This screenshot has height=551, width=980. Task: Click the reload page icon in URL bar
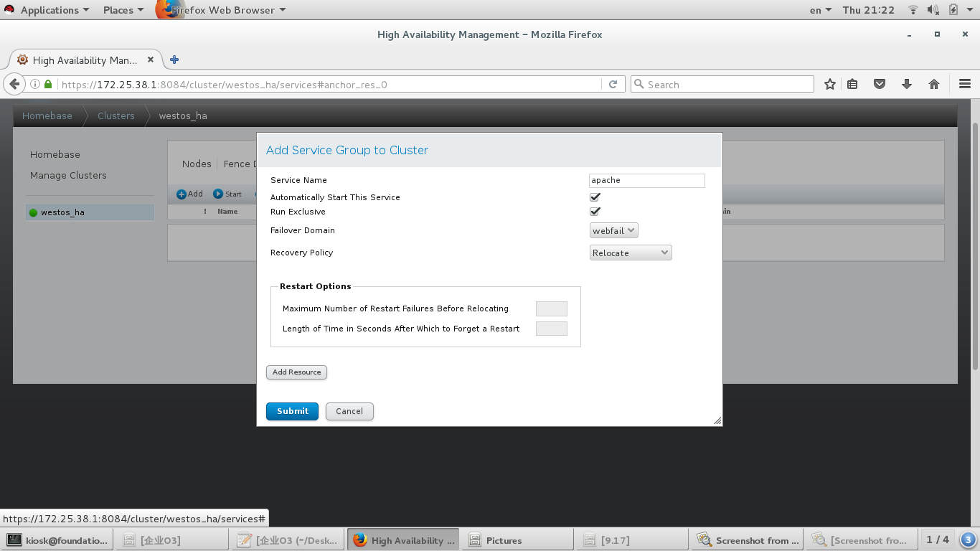(x=613, y=84)
